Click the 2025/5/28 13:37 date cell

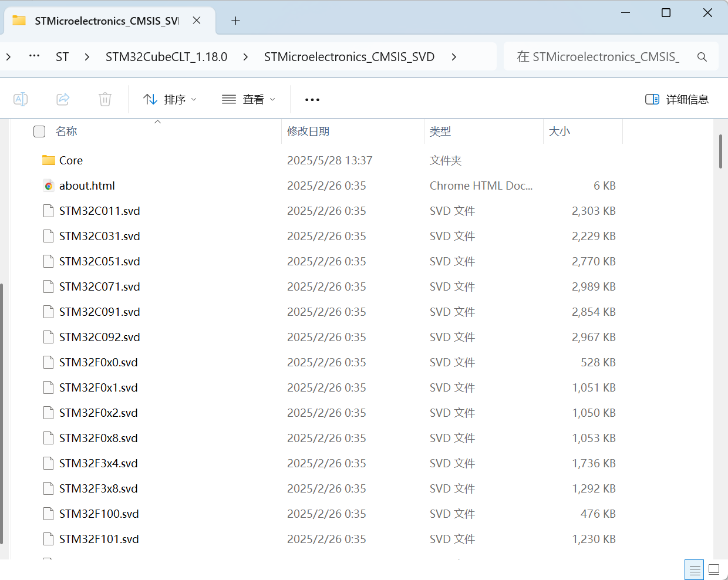pyautogui.click(x=330, y=160)
